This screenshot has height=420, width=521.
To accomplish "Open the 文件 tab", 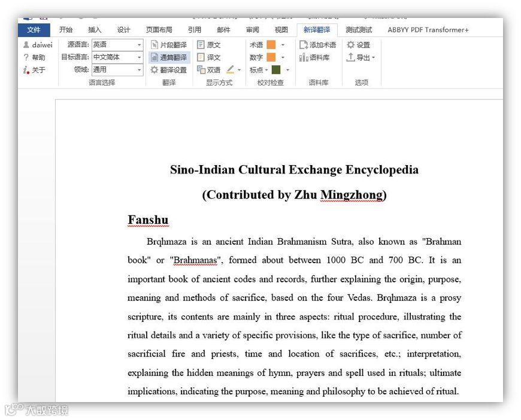I will 34,30.
